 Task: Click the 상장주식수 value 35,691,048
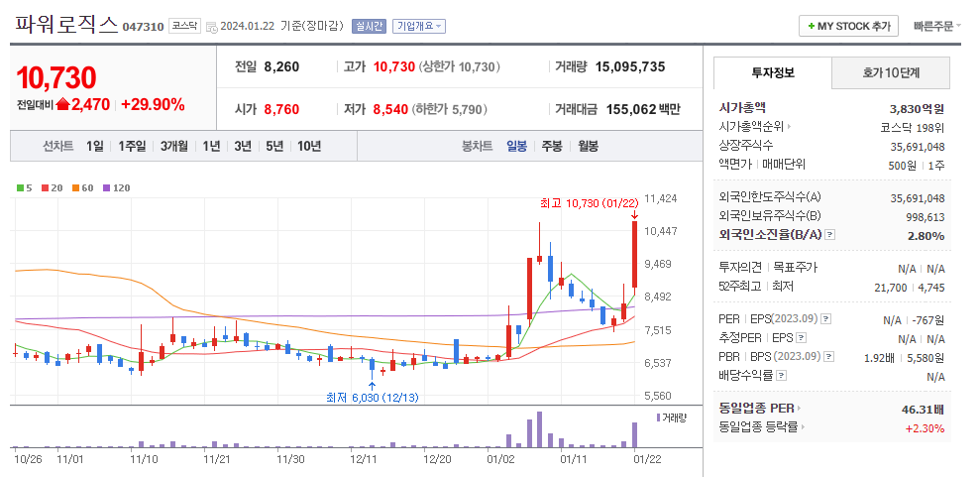918,147
